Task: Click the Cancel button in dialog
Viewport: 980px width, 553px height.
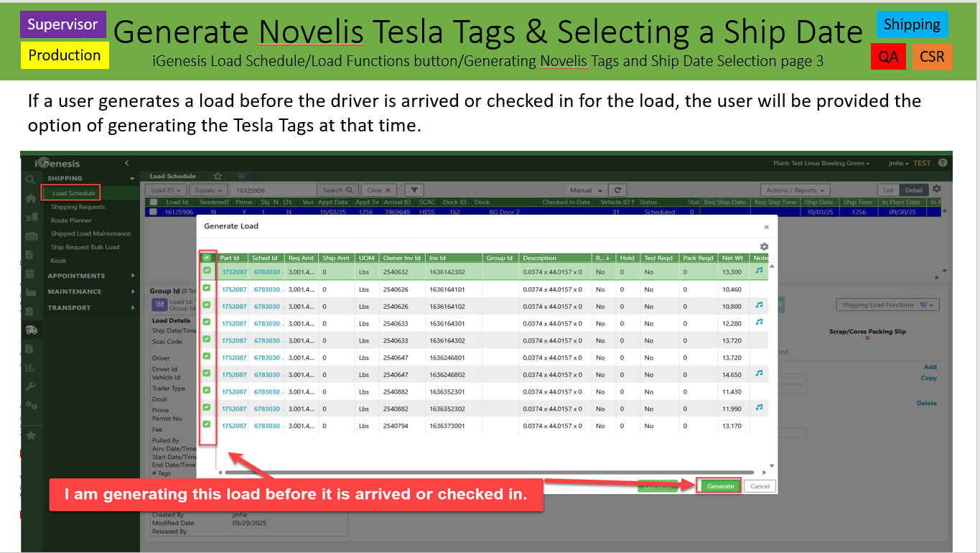Action: click(x=760, y=486)
